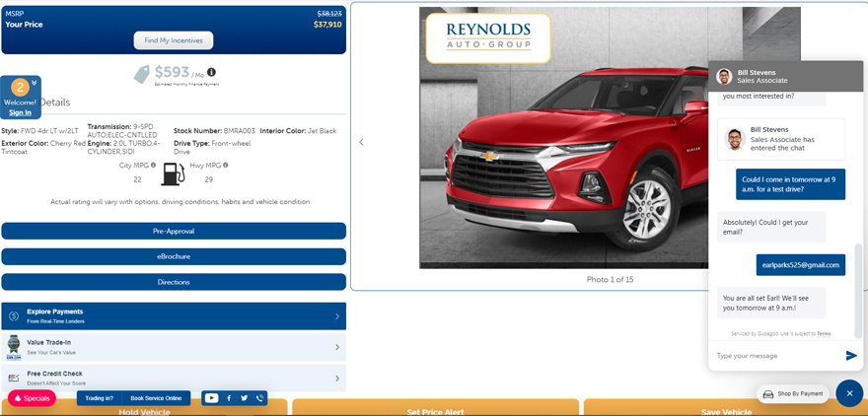Click the Sign In link
The image size is (868, 416).
pos(20,112)
